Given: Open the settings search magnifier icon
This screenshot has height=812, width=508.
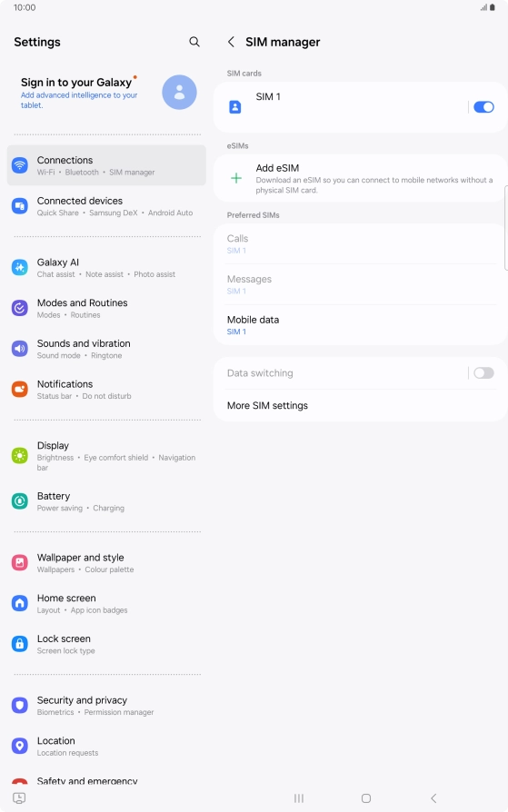Looking at the screenshot, I should click(194, 42).
